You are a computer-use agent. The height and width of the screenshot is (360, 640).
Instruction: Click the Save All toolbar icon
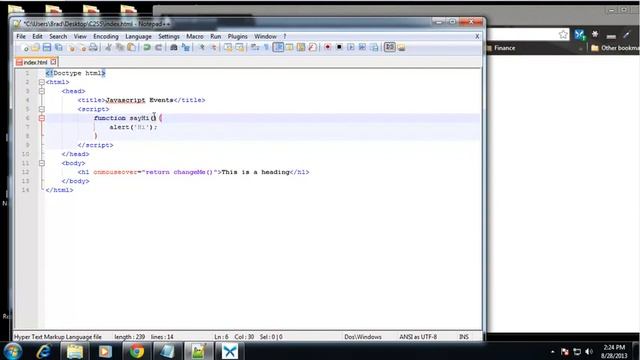pos(59,47)
